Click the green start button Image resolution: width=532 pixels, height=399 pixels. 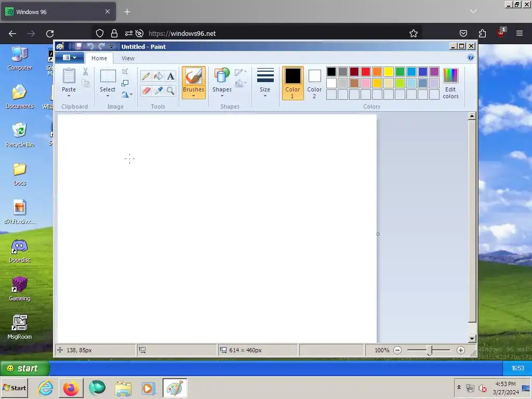[x=25, y=368]
